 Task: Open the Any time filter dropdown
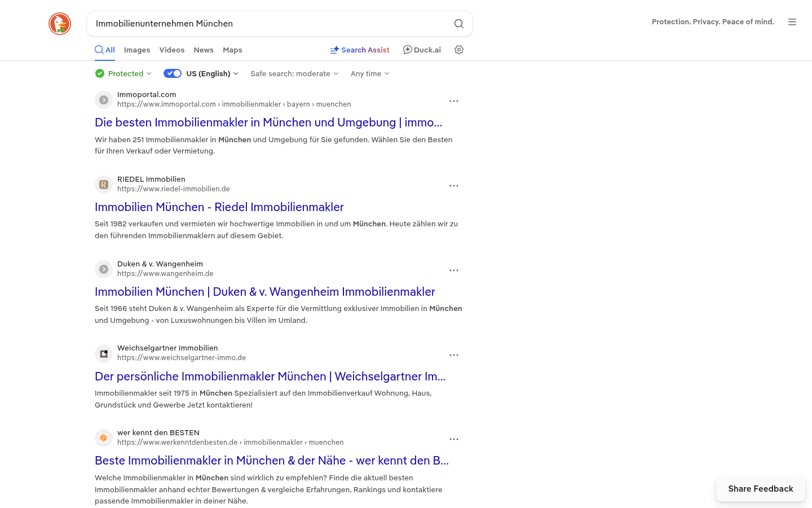[370, 73]
